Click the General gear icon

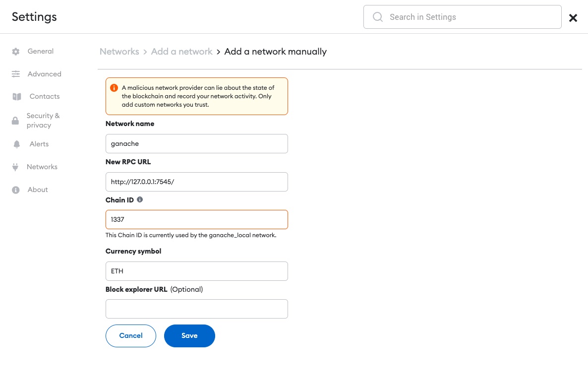[x=16, y=52]
